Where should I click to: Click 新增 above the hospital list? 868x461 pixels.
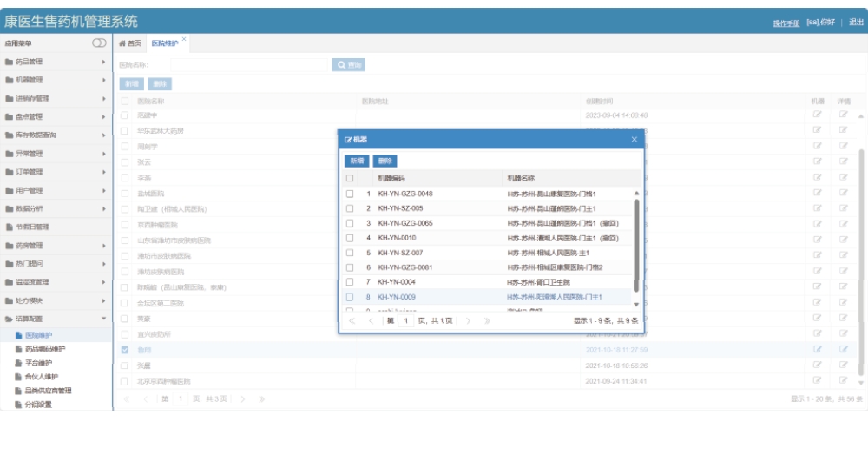[132, 83]
